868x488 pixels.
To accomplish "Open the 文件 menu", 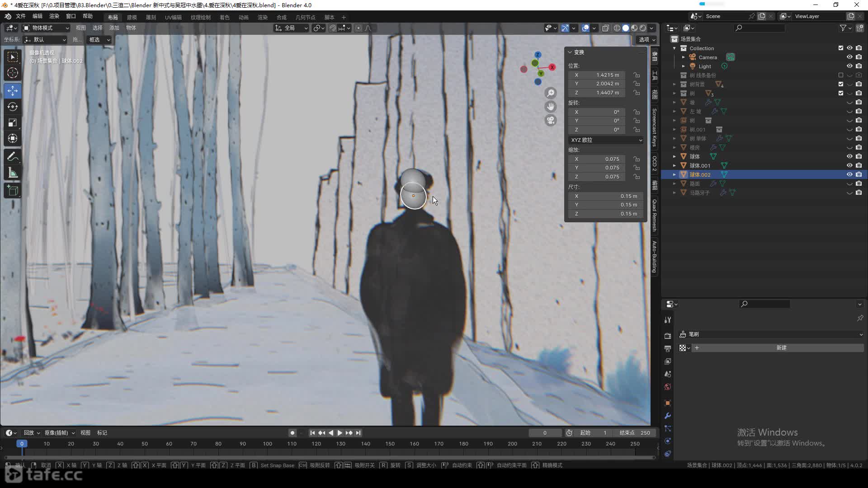I will (21, 16).
